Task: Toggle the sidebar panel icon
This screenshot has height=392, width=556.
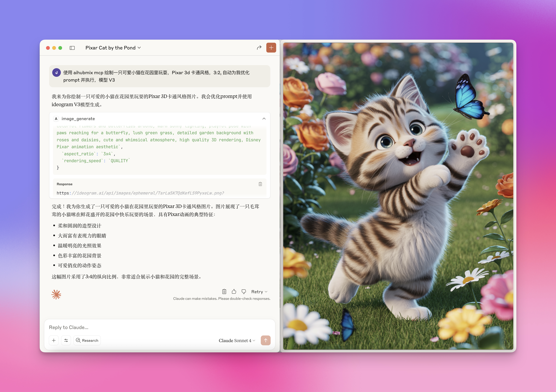Action: 72,48
